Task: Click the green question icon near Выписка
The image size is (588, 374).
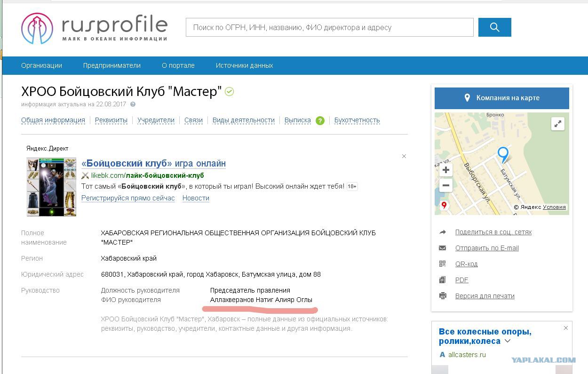Action: click(320, 120)
